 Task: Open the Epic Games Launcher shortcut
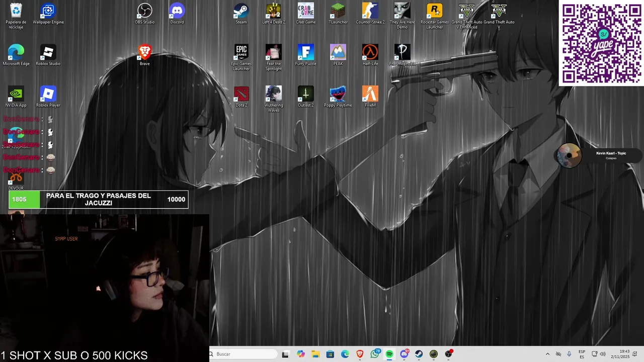coord(242,58)
